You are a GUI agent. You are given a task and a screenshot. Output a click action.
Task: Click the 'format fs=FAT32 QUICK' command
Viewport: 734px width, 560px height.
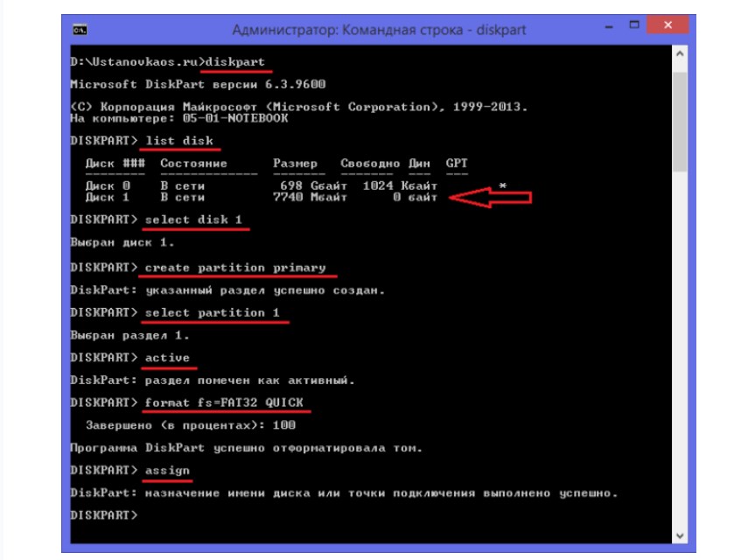click(223, 402)
